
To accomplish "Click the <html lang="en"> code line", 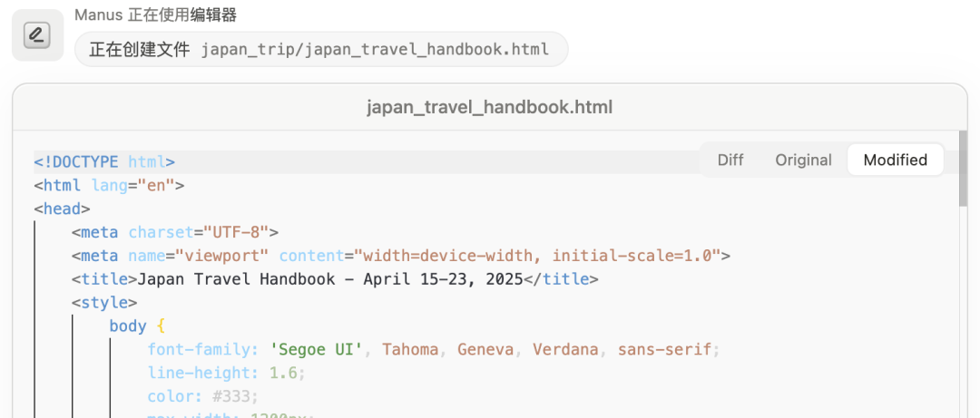I will 109,185.
